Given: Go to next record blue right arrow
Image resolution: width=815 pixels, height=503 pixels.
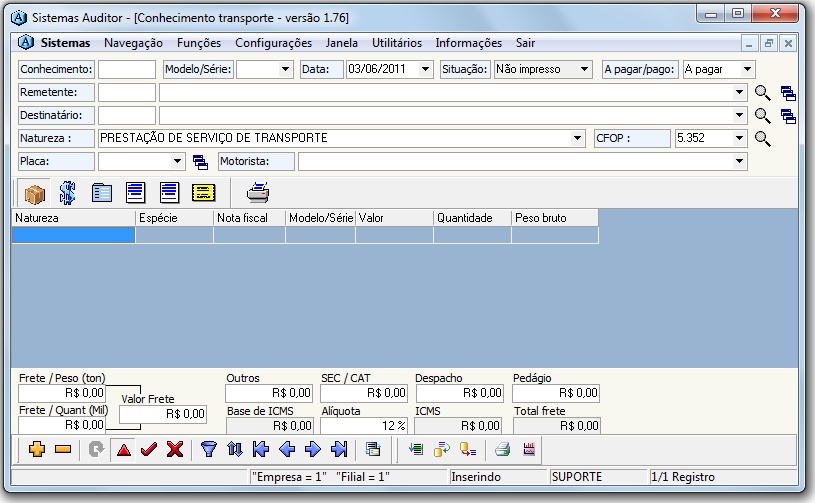Looking at the screenshot, I should [313, 449].
